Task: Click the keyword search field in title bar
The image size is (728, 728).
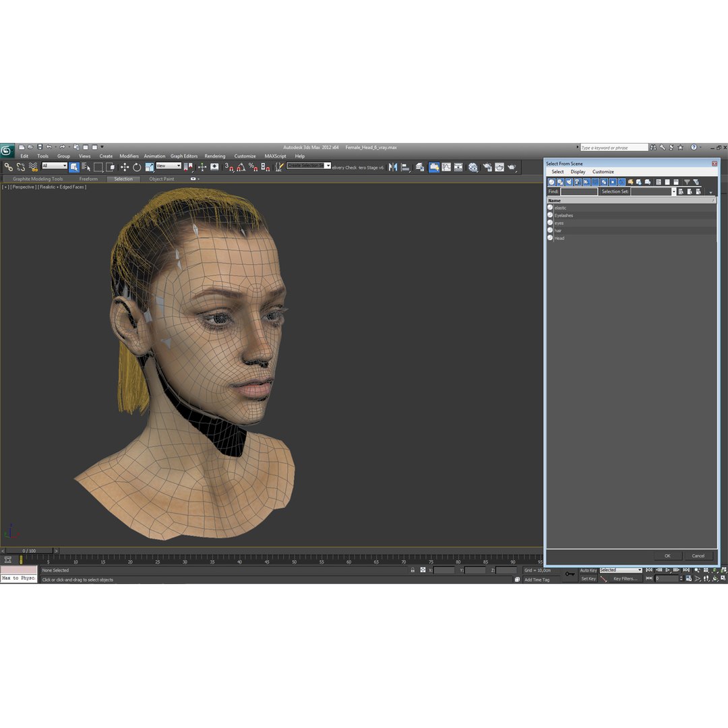Action: (x=614, y=147)
